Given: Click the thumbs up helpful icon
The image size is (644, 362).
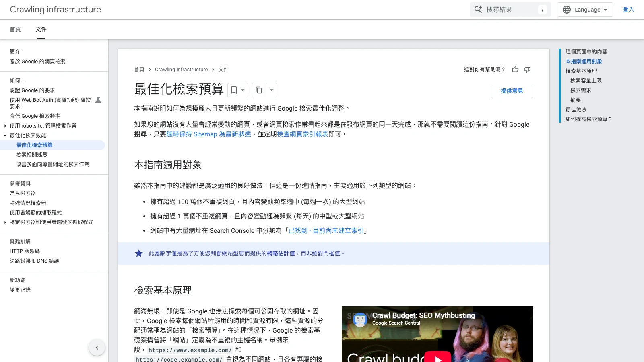Looking at the screenshot, I should tap(515, 70).
